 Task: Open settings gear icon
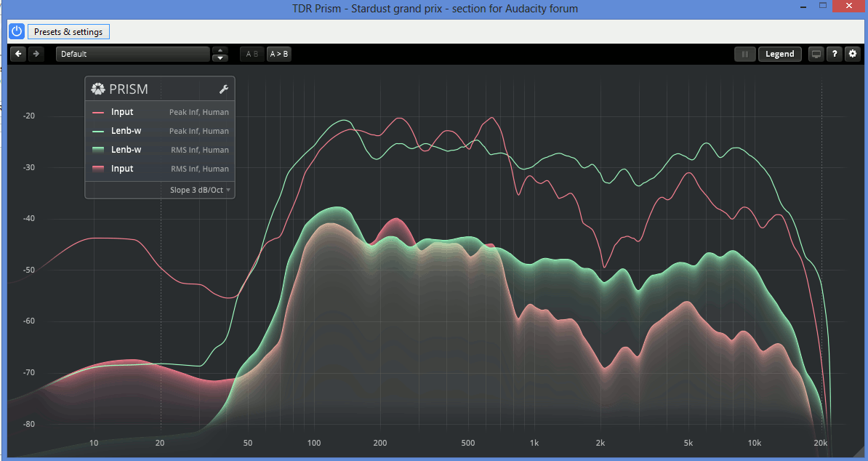[x=853, y=54]
